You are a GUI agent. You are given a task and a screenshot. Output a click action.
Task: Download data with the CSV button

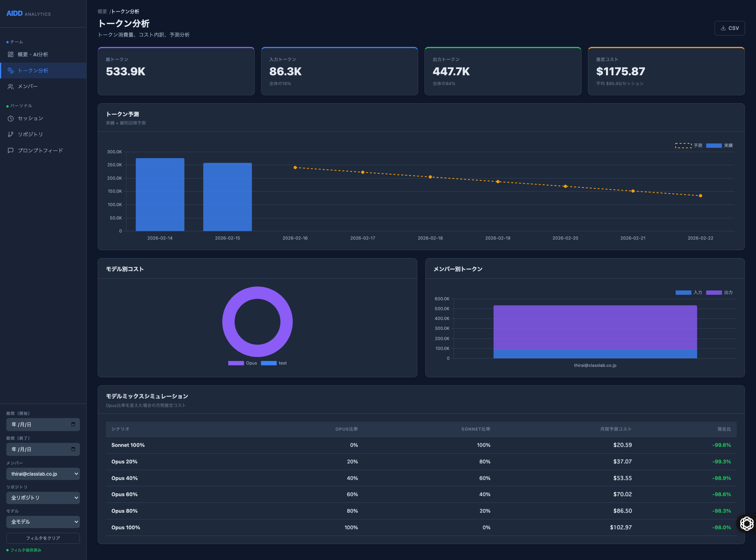[x=730, y=28]
